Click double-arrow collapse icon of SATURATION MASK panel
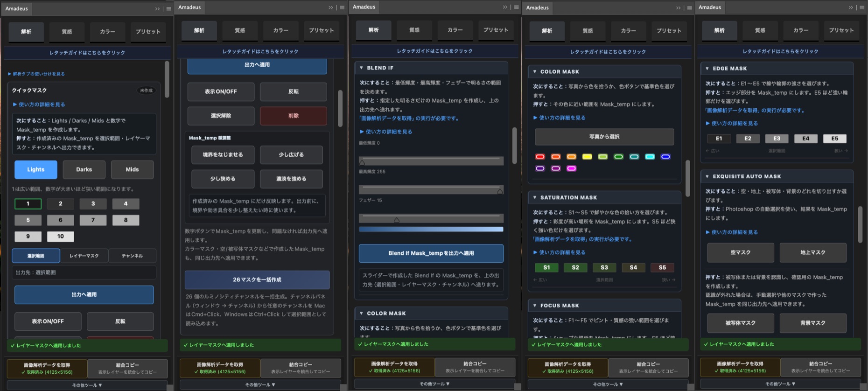This screenshot has height=391, width=868. (x=679, y=8)
